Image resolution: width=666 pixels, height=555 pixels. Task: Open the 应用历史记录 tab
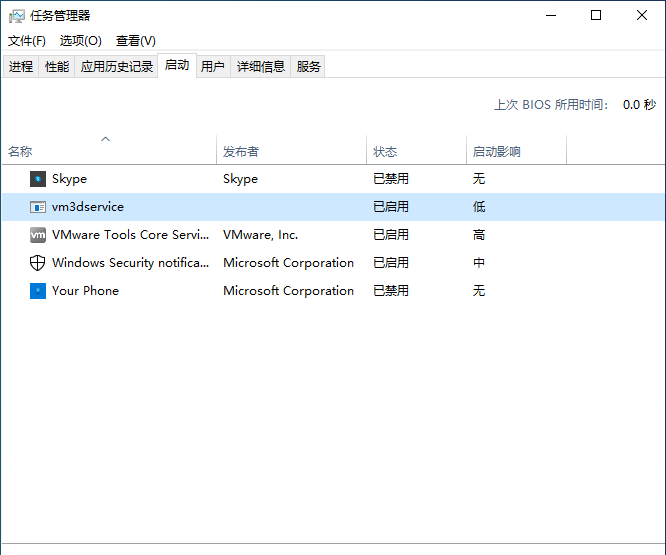pyautogui.click(x=116, y=67)
